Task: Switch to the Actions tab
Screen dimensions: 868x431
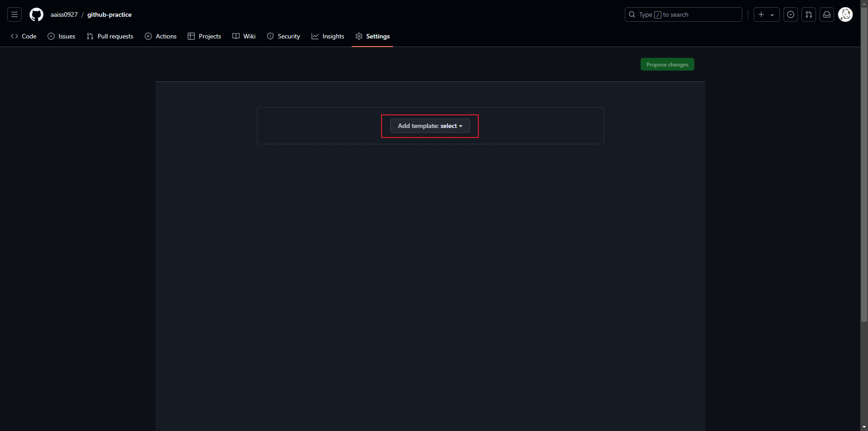Action: click(160, 36)
